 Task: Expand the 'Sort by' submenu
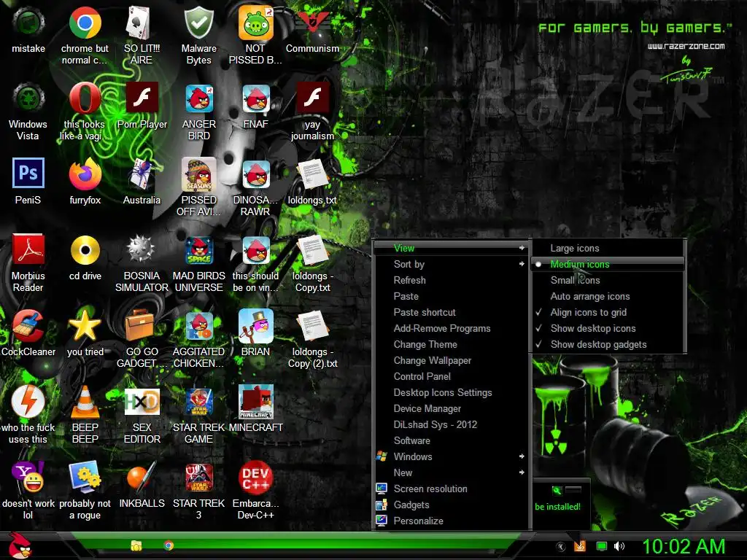click(451, 264)
